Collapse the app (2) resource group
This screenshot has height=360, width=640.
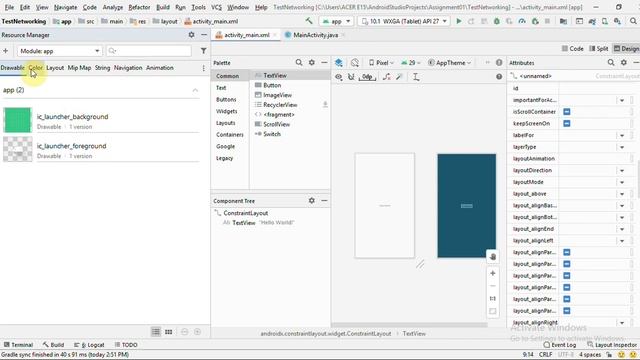click(x=195, y=90)
